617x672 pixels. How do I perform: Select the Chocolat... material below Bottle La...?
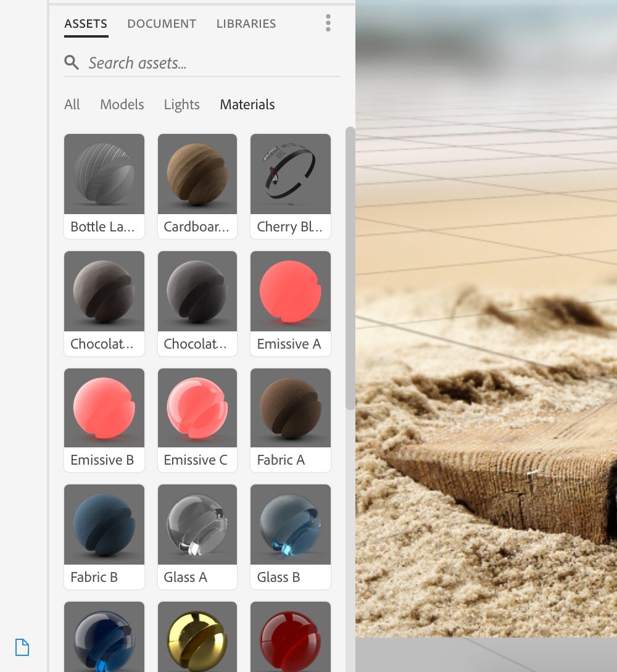click(104, 304)
